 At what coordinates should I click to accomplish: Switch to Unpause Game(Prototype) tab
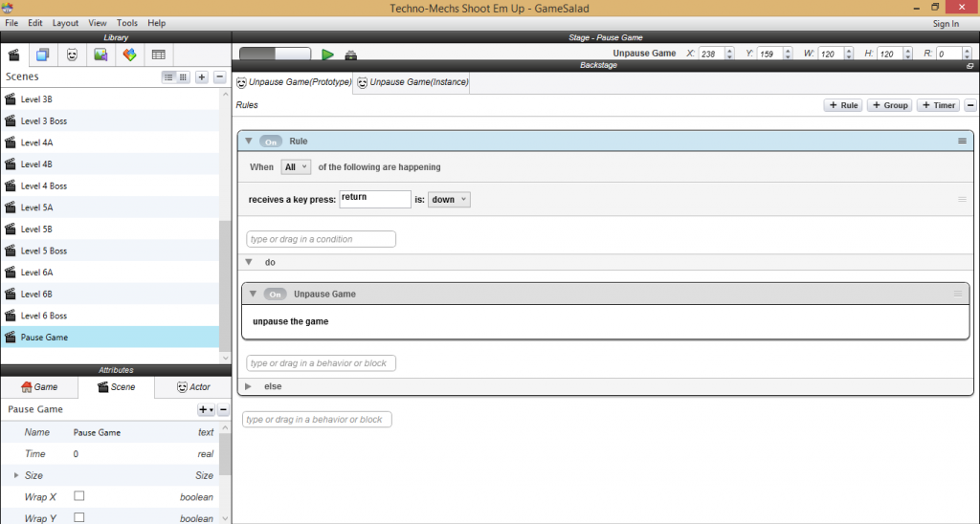(x=294, y=82)
